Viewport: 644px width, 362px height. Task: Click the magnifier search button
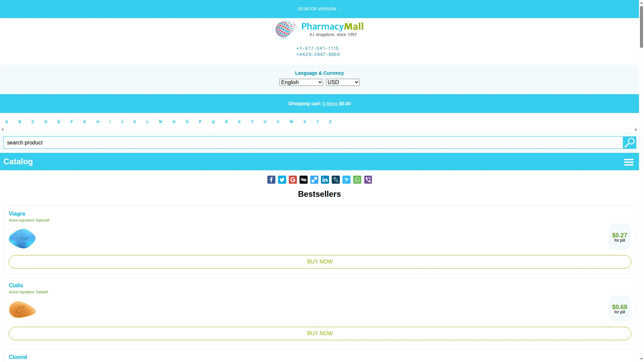[629, 142]
